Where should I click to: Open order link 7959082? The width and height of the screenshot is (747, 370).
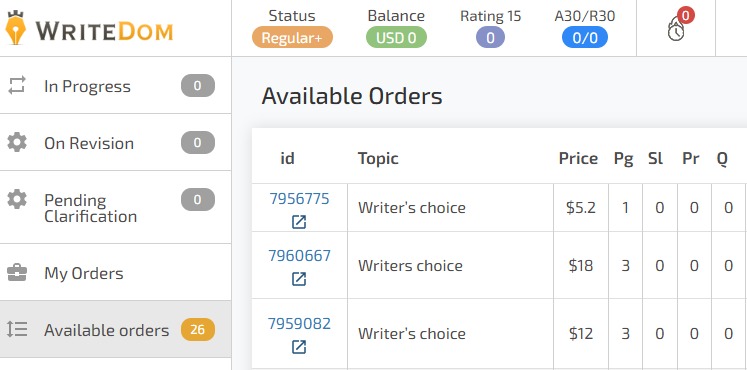coord(299,323)
